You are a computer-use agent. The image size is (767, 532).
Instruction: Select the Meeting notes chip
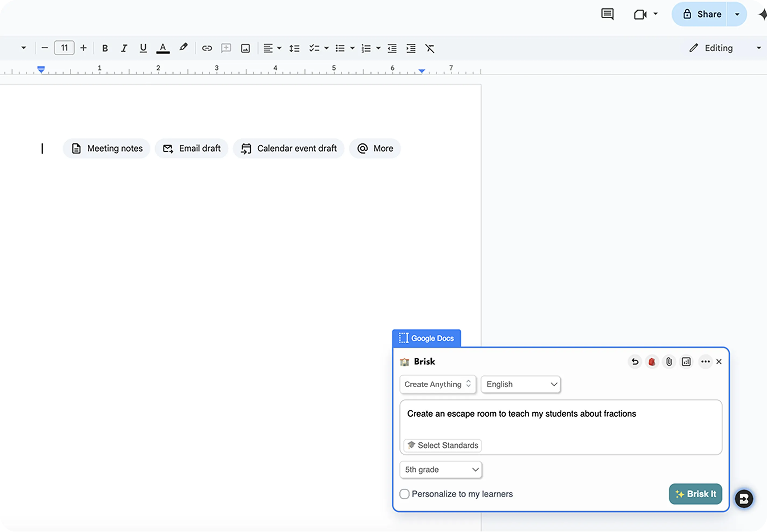[107, 148]
